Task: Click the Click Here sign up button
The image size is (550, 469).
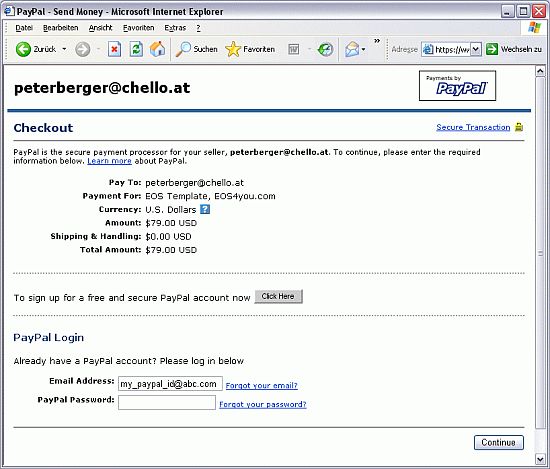Action: [x=278, y=296]
